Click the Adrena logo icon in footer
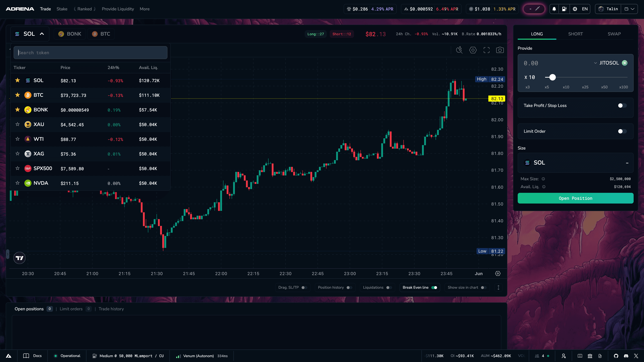Screen dimensions: 644x362 pos(9,356)
